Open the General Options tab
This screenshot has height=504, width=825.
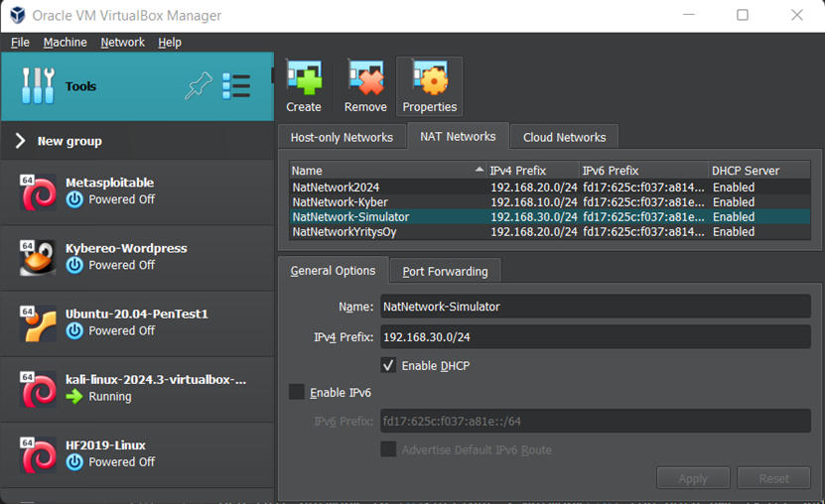point(333,271)
